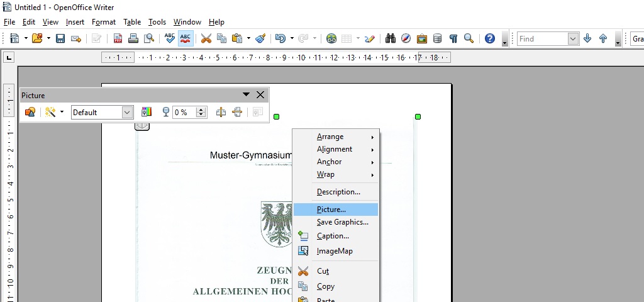Click inside the Find text field
The image size is (644, 302).
tap(542, 38)
